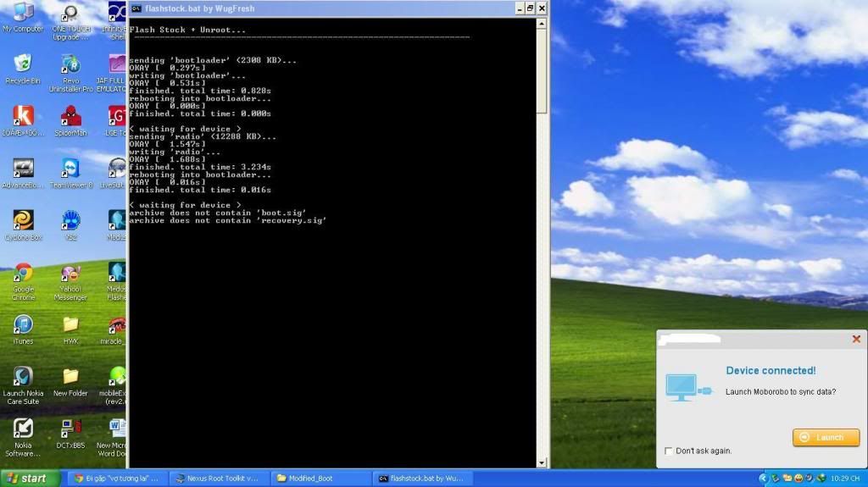868x487 pixels.
Task: Open the Nokia Software shortcut
Action: tap(23, 437)
